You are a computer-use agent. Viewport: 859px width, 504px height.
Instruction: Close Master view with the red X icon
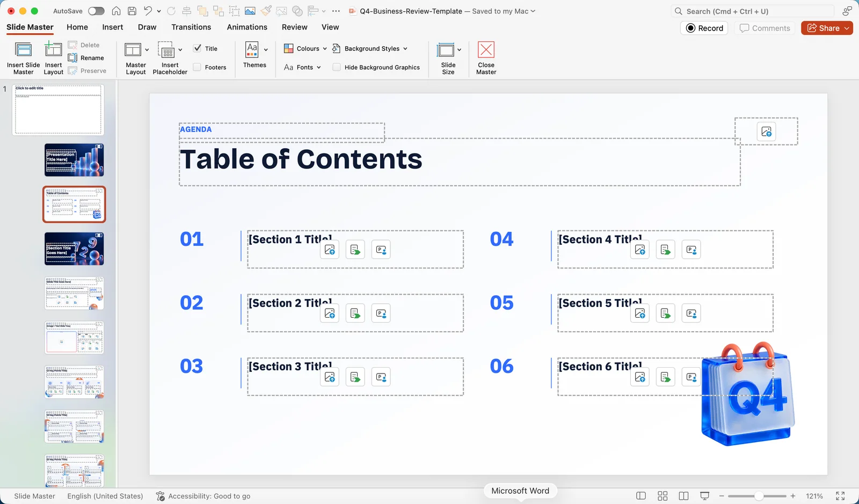pos(486,50)
